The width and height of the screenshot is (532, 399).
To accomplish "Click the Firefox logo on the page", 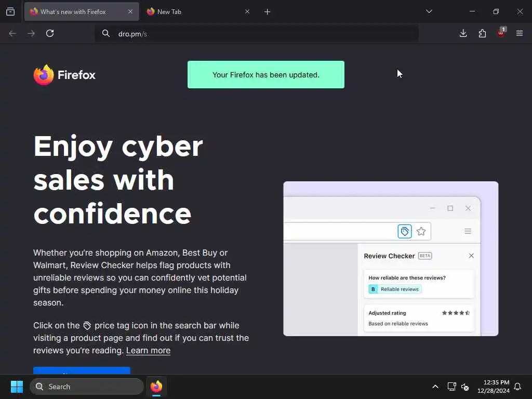I will (x=64, y=75).
